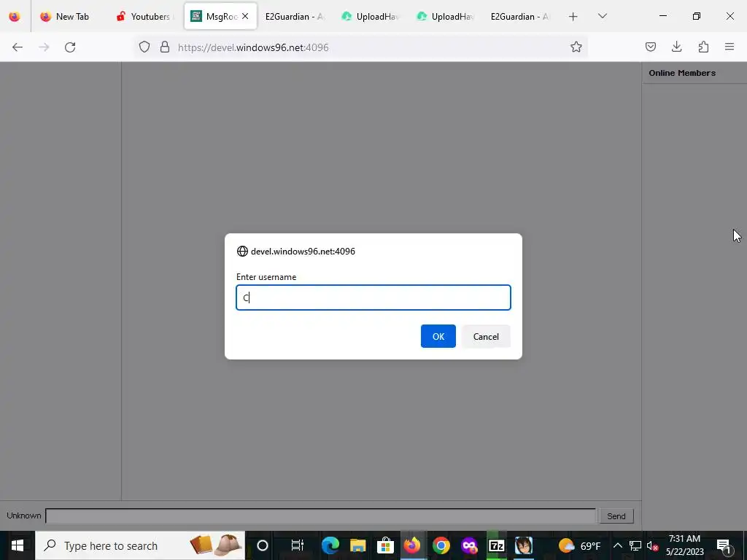Open the notification center icon
The height and width of the screenshot is (560, 747).
[x=724, y=545]
